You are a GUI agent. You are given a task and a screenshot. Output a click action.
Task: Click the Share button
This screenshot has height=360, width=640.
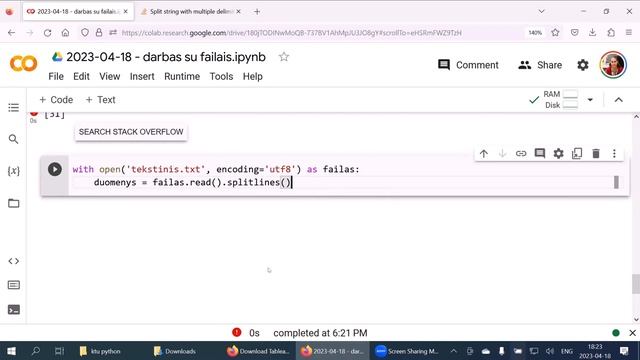point(540,65)
